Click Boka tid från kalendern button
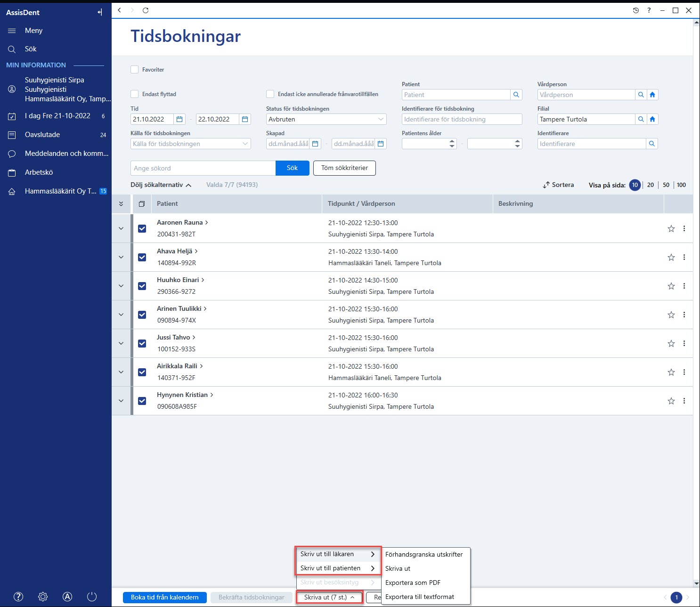 (x=165, y=597)
